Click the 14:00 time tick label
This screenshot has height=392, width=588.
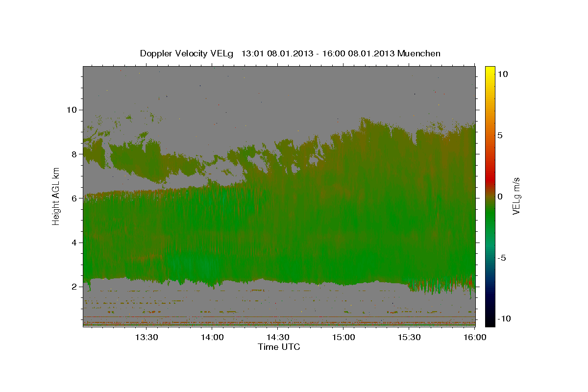[x=213, y=337]
